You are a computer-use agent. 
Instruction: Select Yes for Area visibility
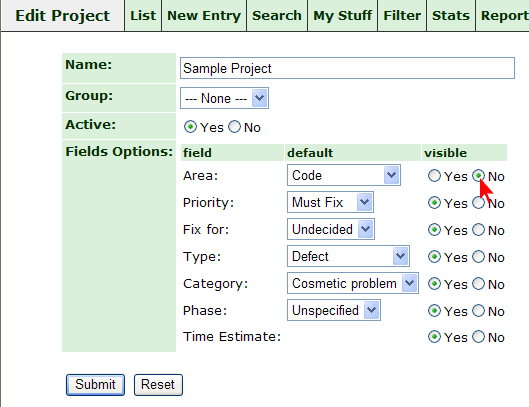tap(434, 175)
